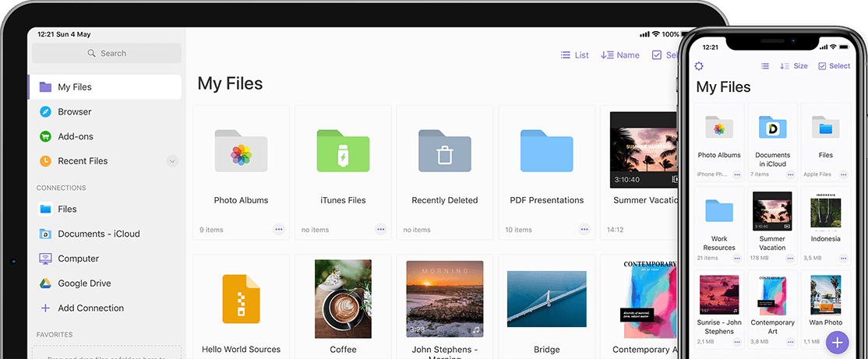The image size is (868, 359).
Task: Toggle list view icon on iPhone
Action: pyautogui.click(x=765, y=66)
